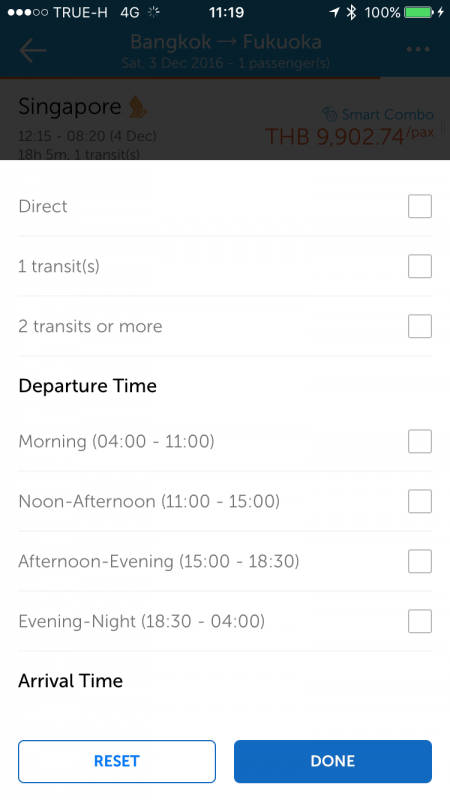The height and width of the screenshot is (800, 450).
Task: Tap the location arrow status icon
Action: (x=334, y=12)
